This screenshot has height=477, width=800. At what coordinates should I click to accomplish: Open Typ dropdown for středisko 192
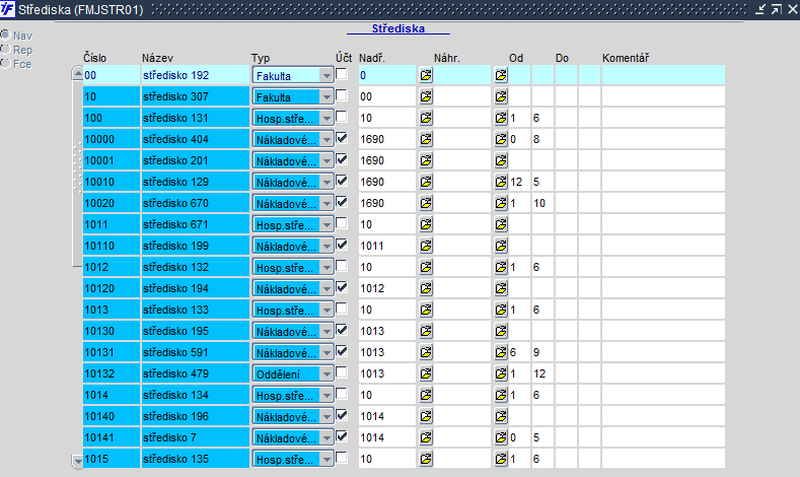tap(327, 76)
